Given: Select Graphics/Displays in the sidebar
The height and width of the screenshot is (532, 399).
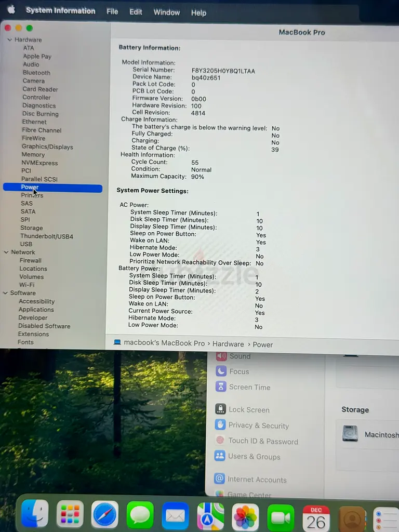Looking at the screenshot, I should click(x=47, y=147).
